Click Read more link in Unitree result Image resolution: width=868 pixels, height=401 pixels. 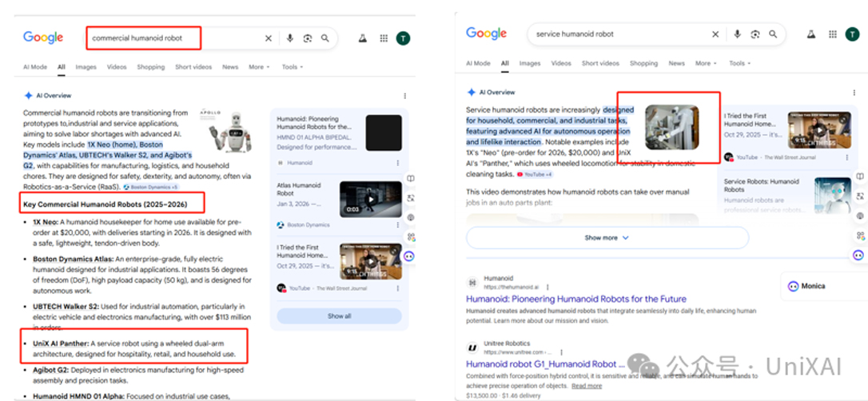587,386
